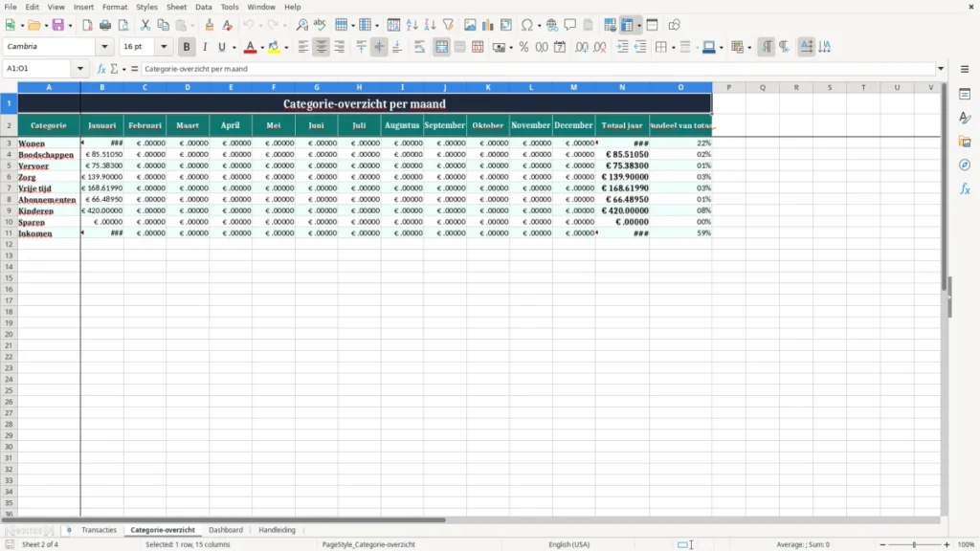Image resolution: width=980 pixels, height=551 pixels.
Task: Insert an image
Action: (x=470, y=25)
